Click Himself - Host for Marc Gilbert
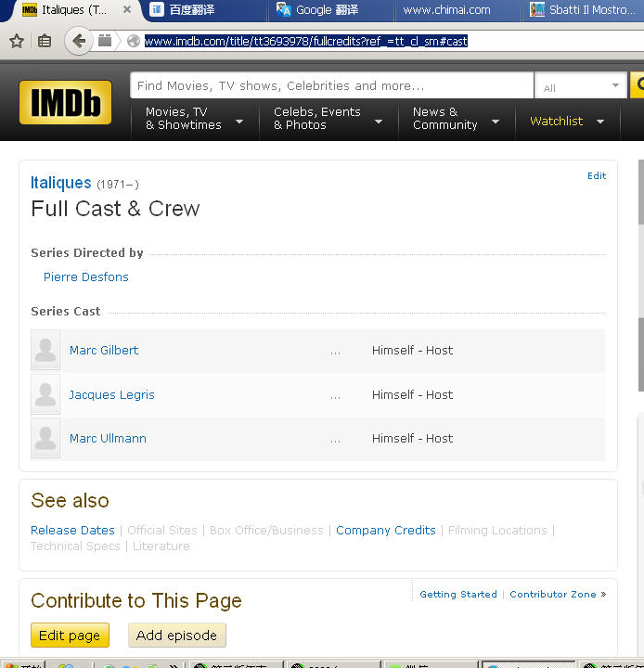The height and width of the screenshot is (668, 644). click(412, 350)
